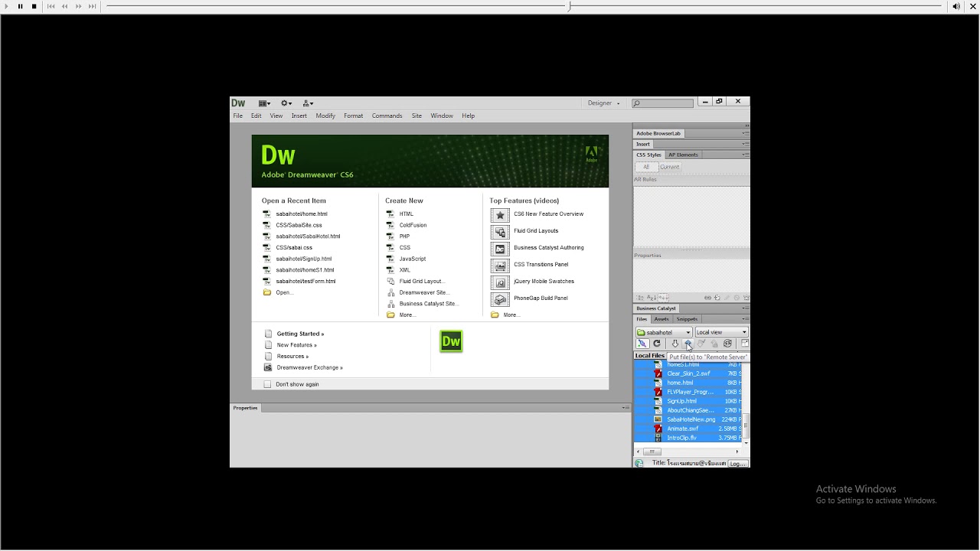The width and height of the screenshot is (980, 551).
Task: Open Getting Started link
Action: (x=300, y=334)
